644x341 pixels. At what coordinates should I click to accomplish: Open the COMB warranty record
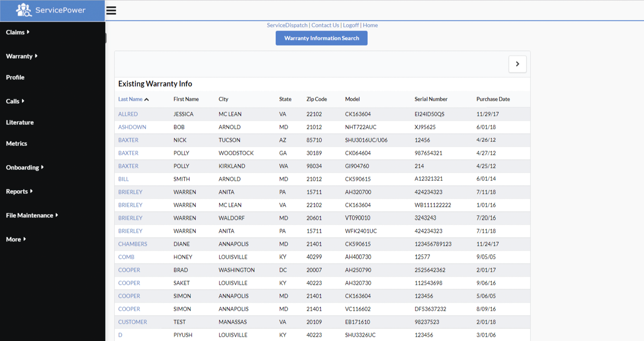(126, 257)
